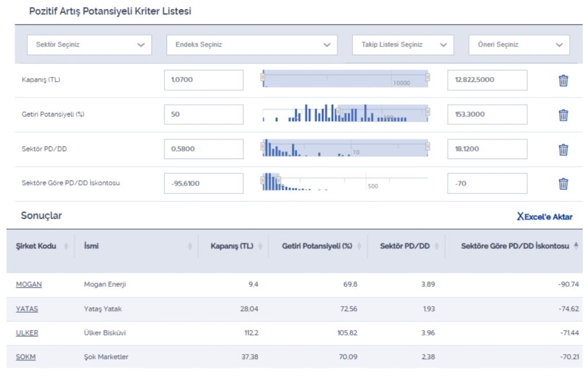The width and height of the screenshot is (588, 381).
Task: Expand the Endeks Seçiniz dropdown
Action: (x=252, y=45)
